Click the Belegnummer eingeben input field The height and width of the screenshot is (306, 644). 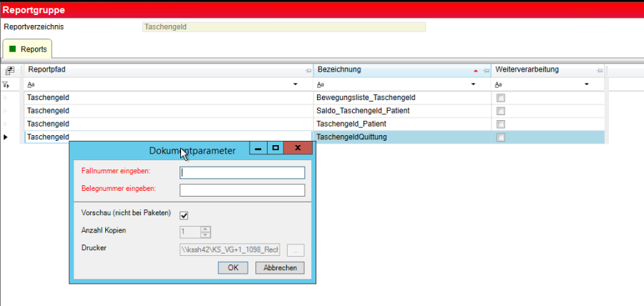pos(243,190)
